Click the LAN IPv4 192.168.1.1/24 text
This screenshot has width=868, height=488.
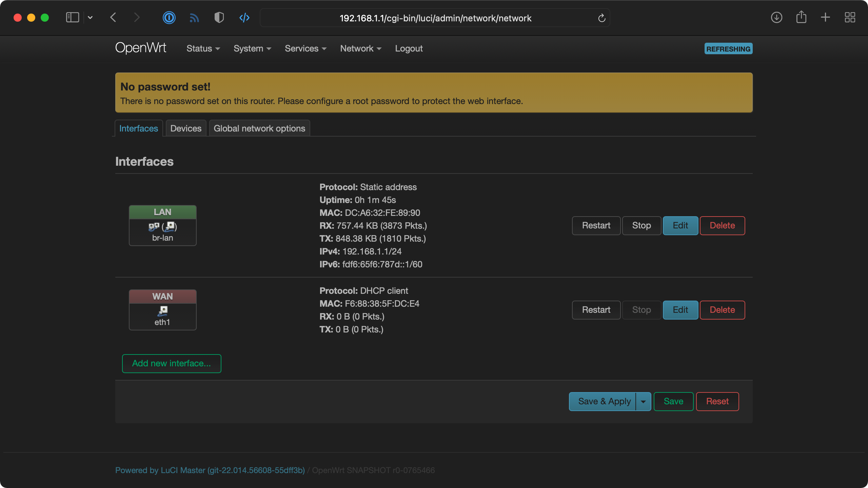pos(360,251)
